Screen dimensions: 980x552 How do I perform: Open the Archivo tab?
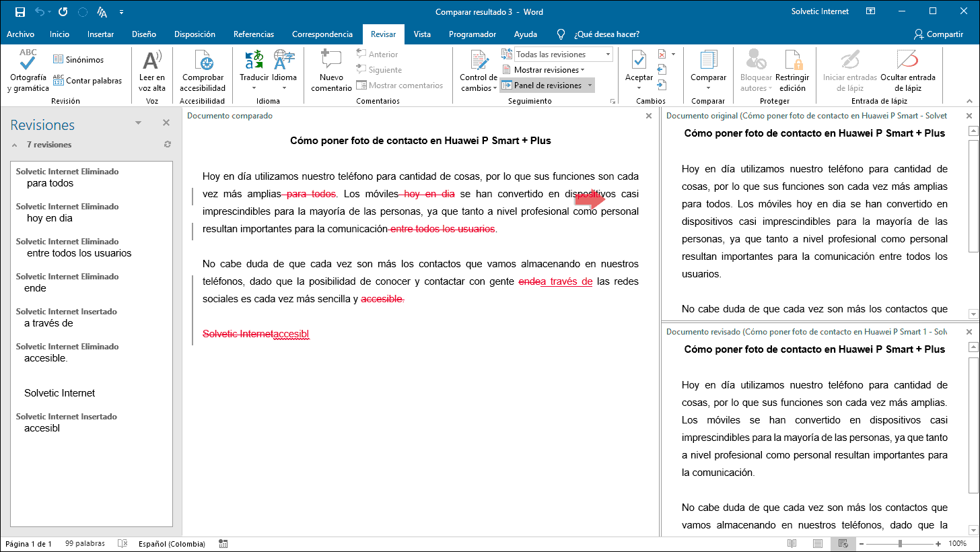[x=20, y=34]
